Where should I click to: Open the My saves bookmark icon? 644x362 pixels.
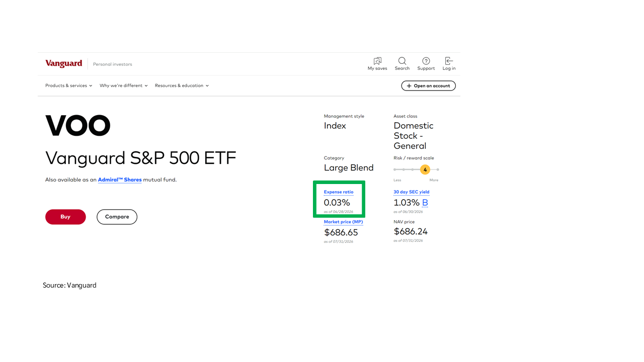point(377,61)
